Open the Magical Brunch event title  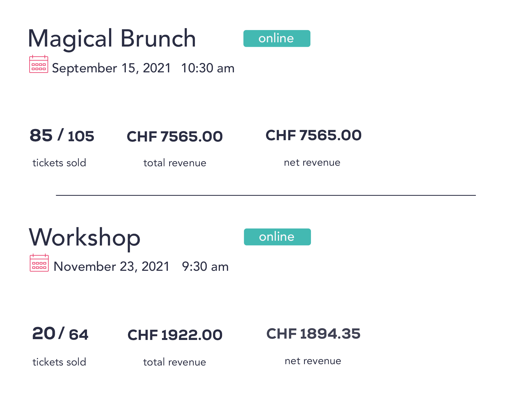tap(112, 39)
